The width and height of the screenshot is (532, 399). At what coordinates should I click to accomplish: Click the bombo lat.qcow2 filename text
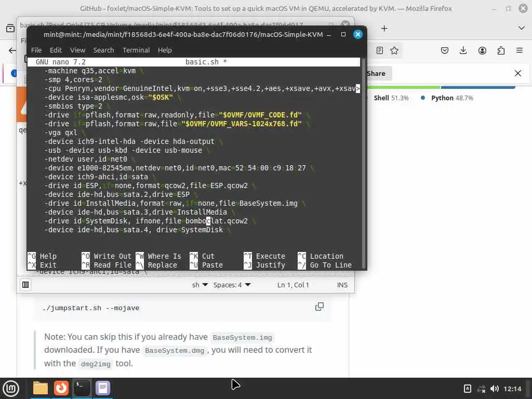(x=217, y=221)
